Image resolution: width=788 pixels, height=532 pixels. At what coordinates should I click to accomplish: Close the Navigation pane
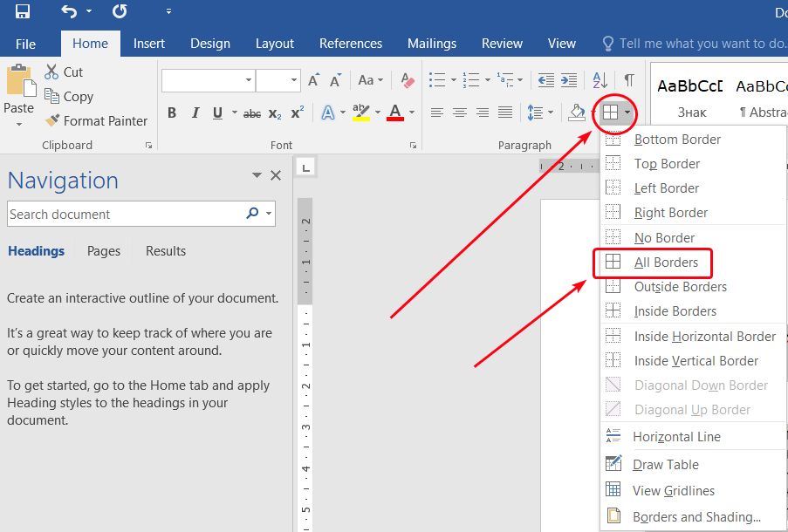276,175
